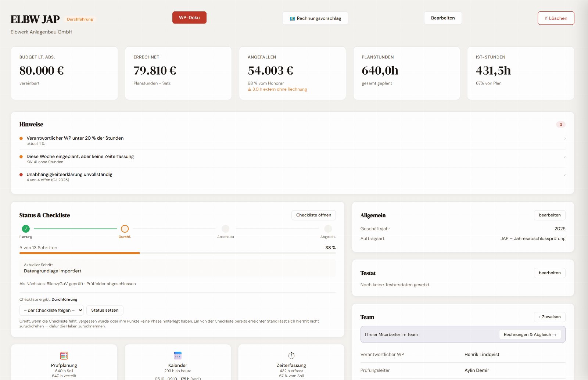588x380 pixels.
Task: Edit the Allgemein section via bearbeiten
Action: click(x=549, y=215)
